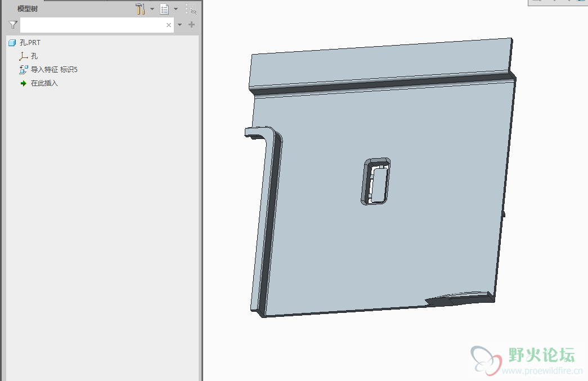Select 导入特征 标识5 feature in tree
This screenshot has width=588, height=381.
[48, 70]
